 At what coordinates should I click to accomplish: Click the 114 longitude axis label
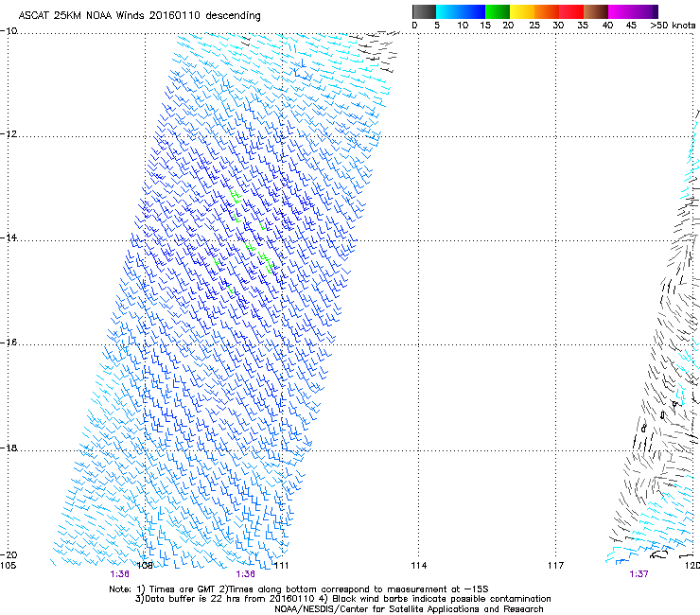[x=419, y=566]
